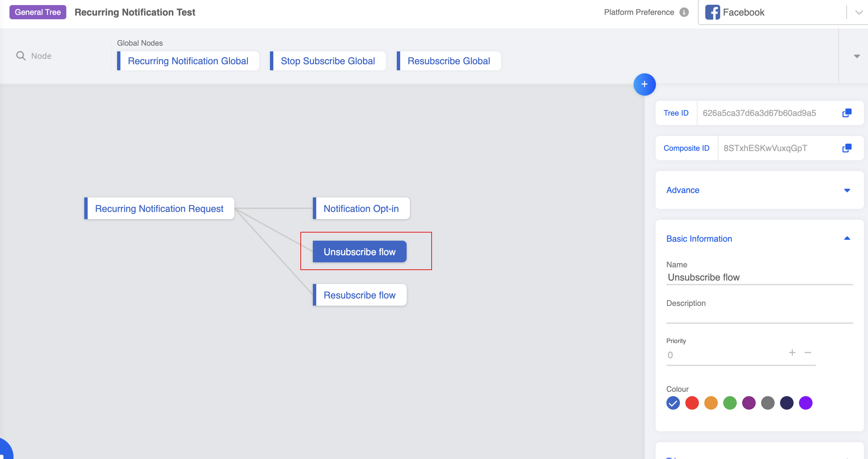Screen dimensions: 868x459
Task: Select Stop Subscribe Global node
Action: [x=327, y=61]
